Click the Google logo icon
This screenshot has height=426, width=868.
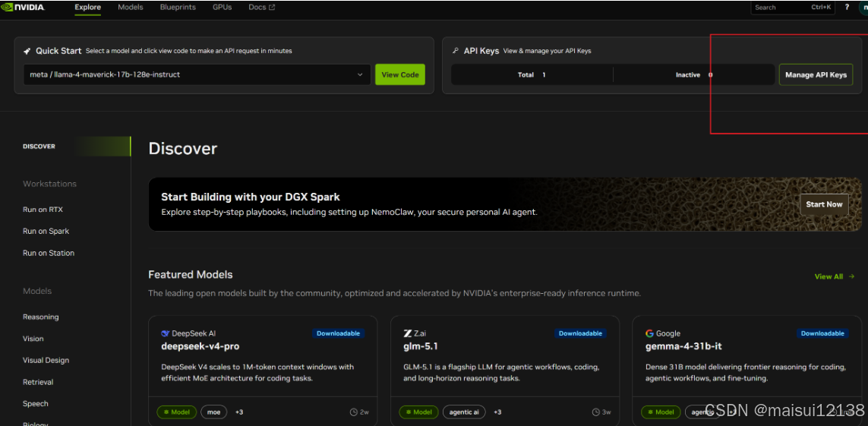[x=649, y=333]
